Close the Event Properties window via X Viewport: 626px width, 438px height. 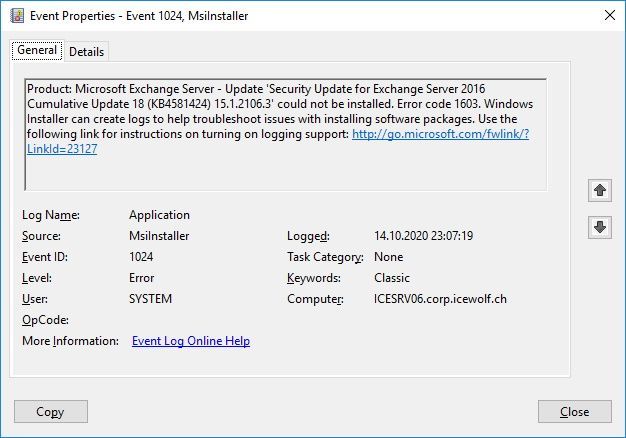[610, 16]
